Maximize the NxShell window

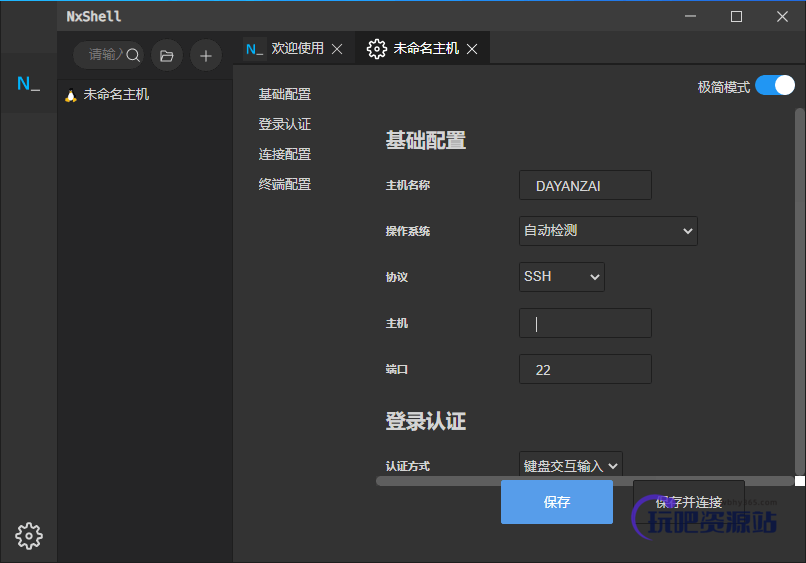pyautogui.click(x=736, y=16)
